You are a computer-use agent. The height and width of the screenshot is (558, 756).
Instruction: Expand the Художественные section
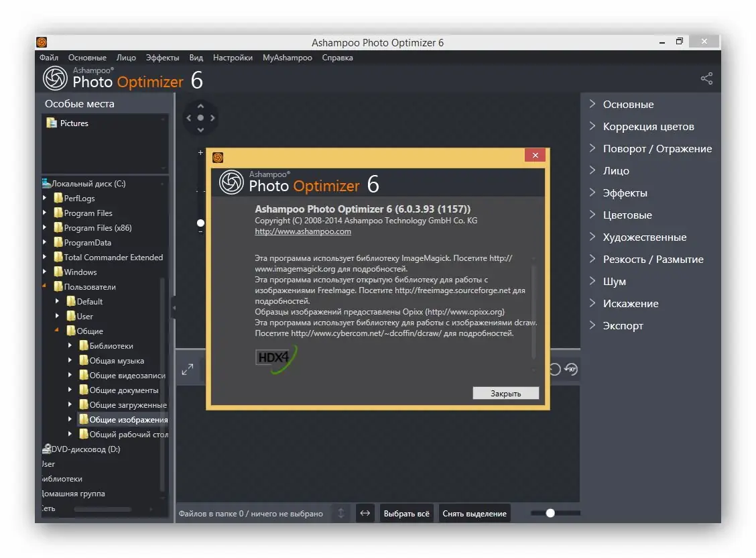[592, 237]
